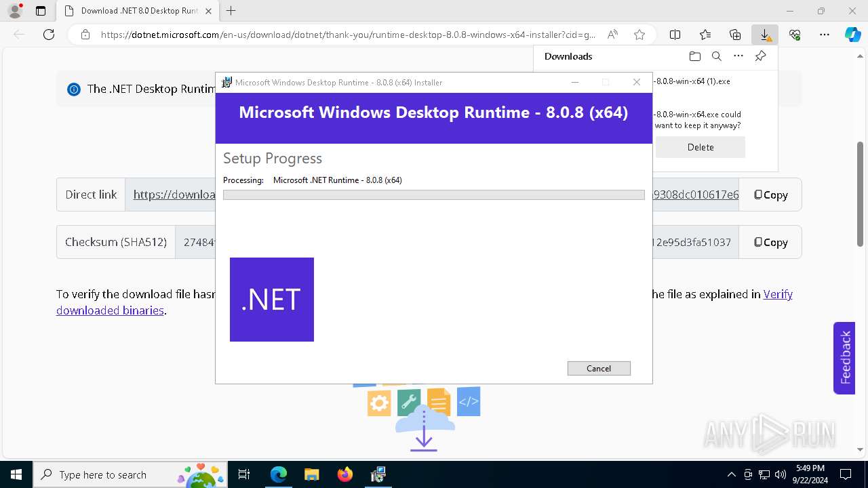This screenshot has height=488, width=868.
Task: View site information via the lock icon
Action: tap(85, 35)
